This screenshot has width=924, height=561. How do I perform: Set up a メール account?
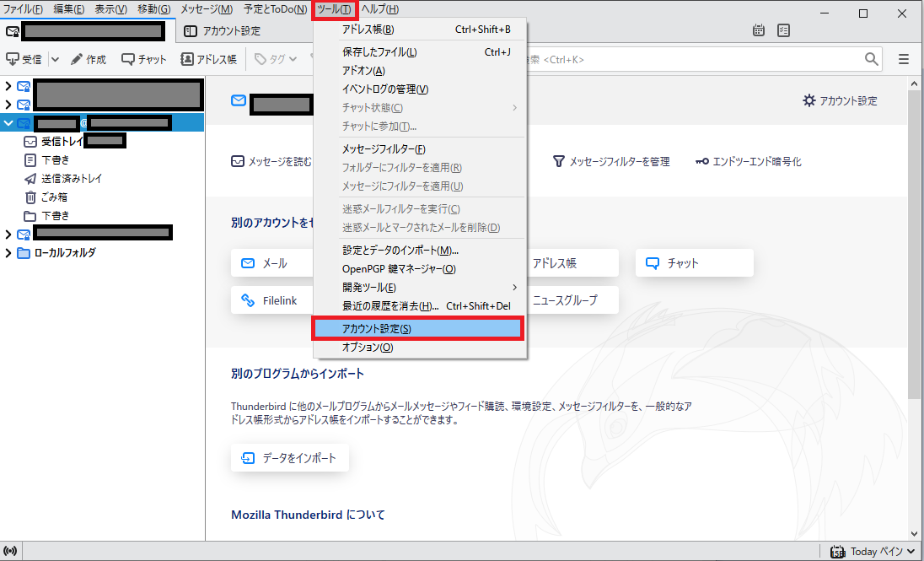[272, 263]
